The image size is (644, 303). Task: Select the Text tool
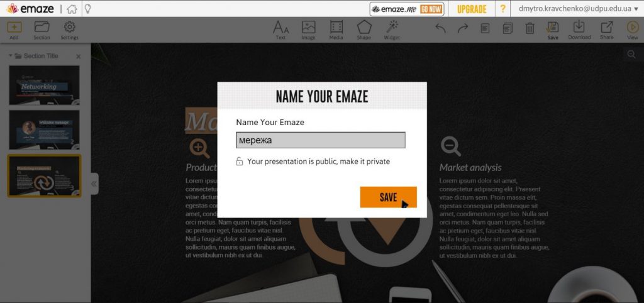[x=281, y=31]
